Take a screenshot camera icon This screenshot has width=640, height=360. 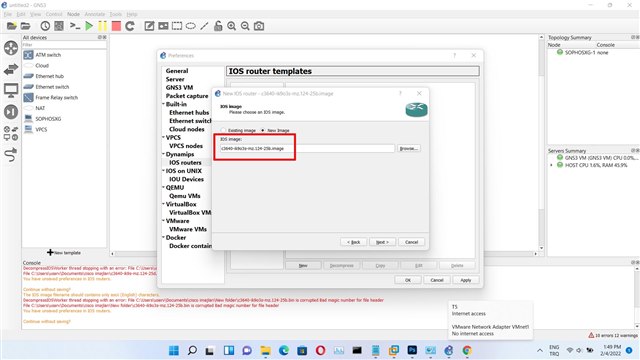pyautogui.click(x=259, y=26)
